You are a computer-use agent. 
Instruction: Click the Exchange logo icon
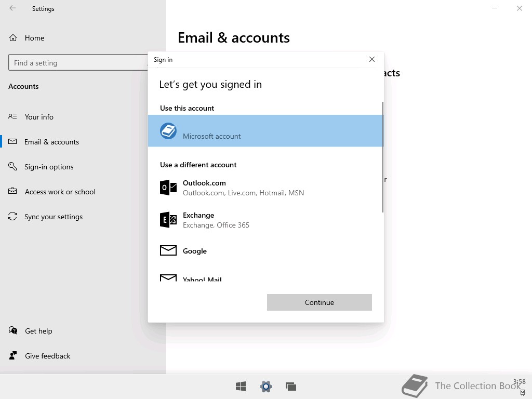tap(168, 220)
